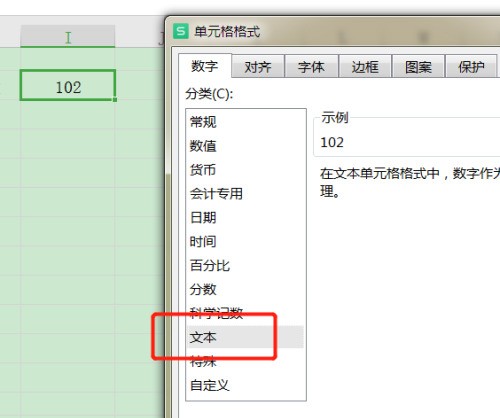The height and width of the screenshot is (418, 500).
Task: Click column I header
Action: tap(68, 36)
